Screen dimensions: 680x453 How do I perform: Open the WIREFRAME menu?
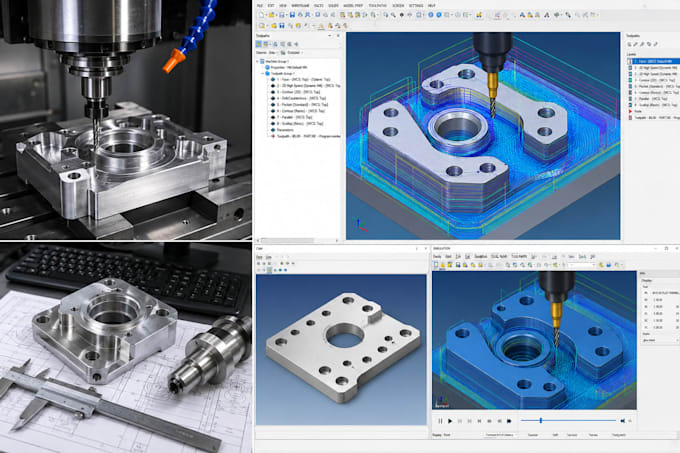300,6
